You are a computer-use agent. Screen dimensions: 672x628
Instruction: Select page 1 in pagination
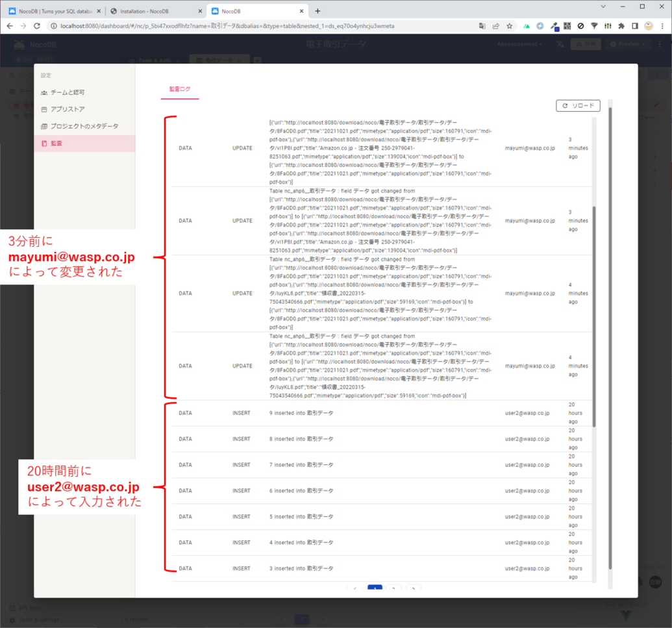click(375, 589)
